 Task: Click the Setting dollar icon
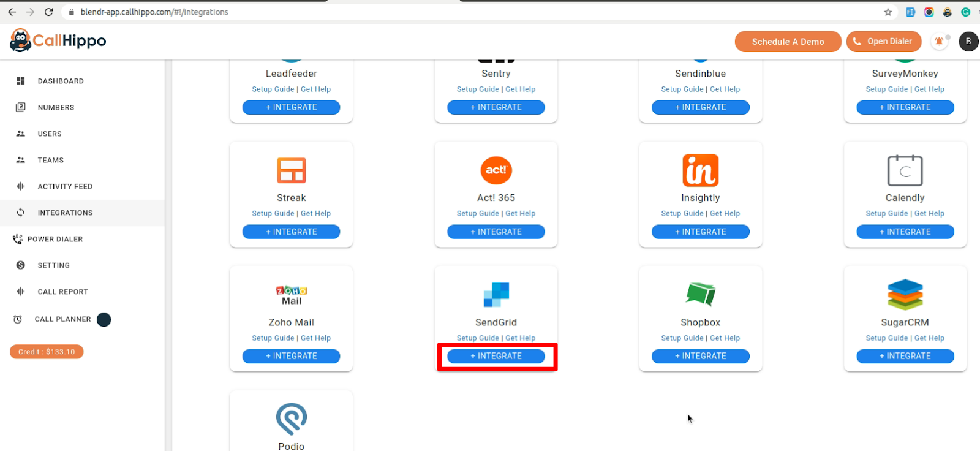coord(20,265)
